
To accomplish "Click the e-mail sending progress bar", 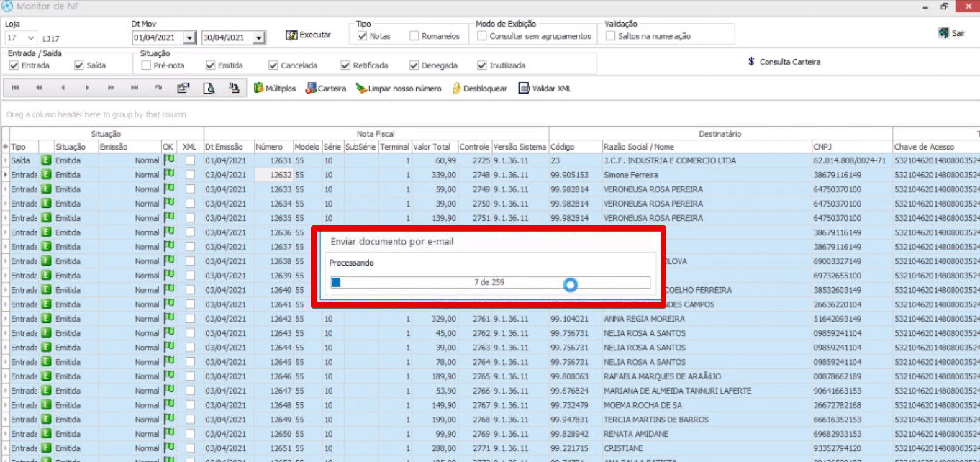I will (489, 283).
